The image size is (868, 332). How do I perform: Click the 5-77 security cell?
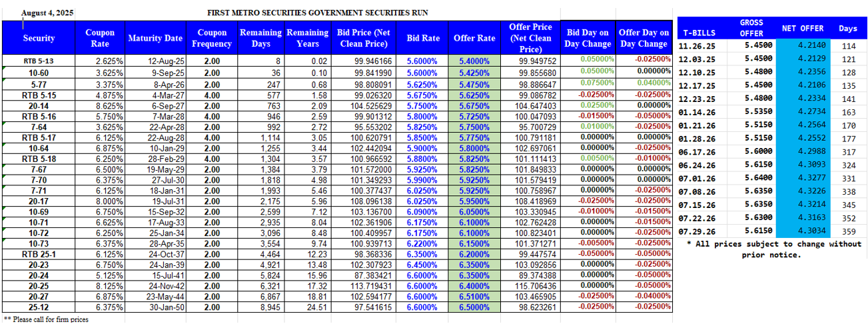(x=39, y=84)
